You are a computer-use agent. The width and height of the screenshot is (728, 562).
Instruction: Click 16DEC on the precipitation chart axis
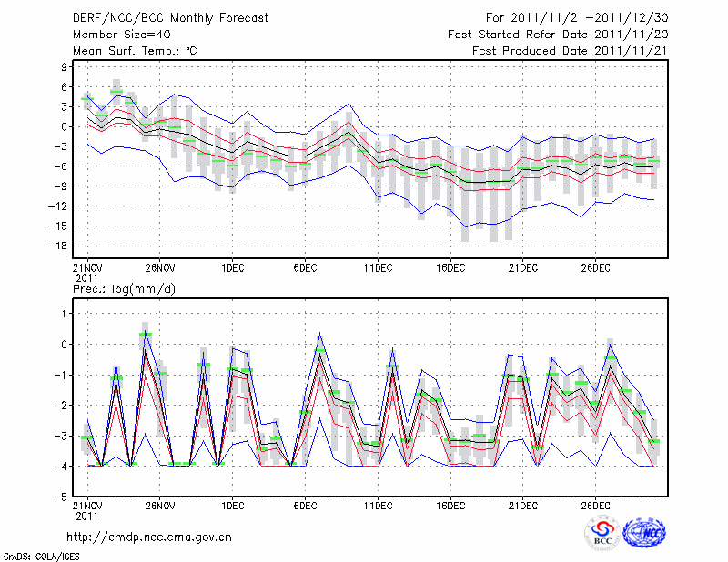[450, 505]
